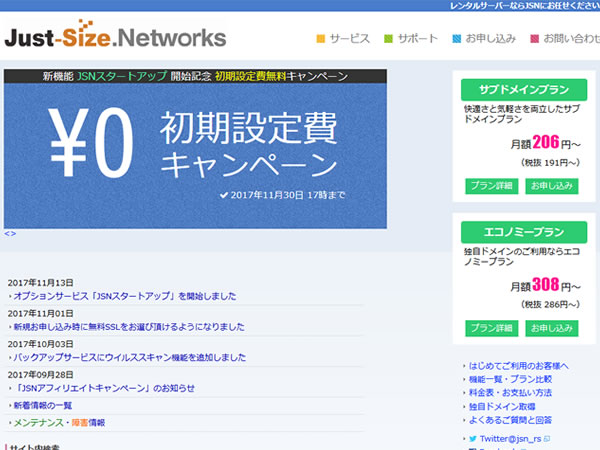Viewport: 600px width, 450px height.
Task: Click the date 2017年11月13日
Action: pos(41,283)
